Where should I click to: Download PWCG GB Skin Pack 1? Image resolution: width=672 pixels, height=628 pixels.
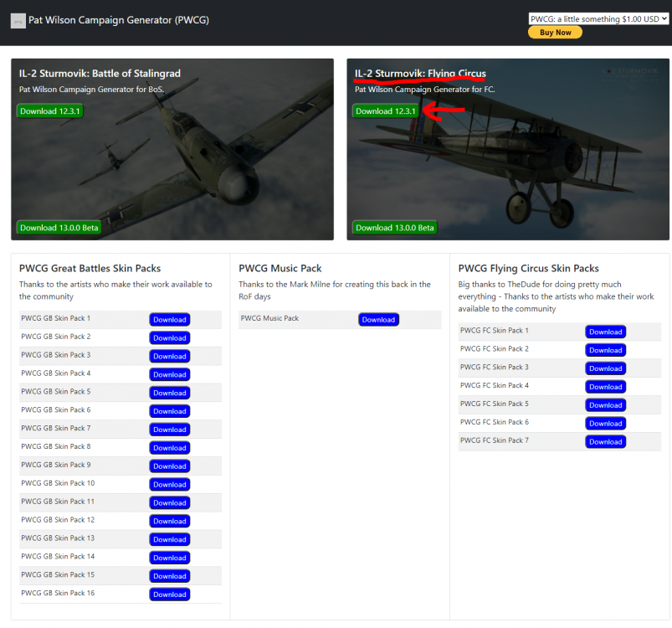pos(170,320)
